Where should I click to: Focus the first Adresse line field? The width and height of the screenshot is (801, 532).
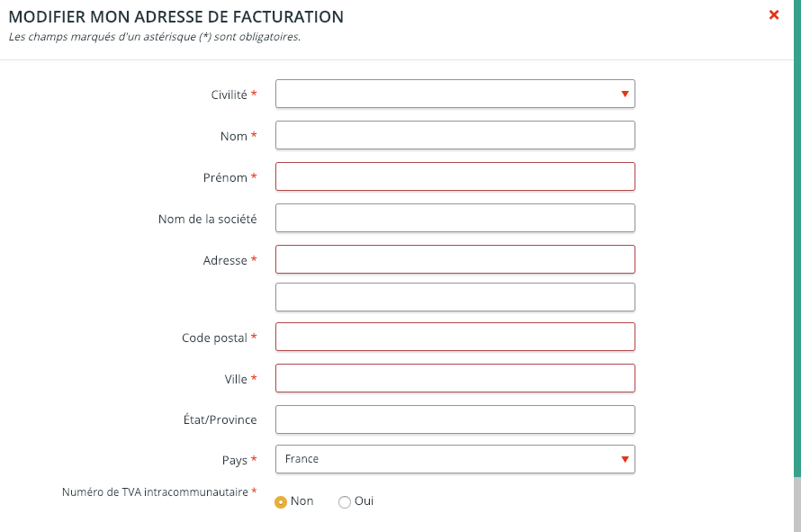tap(454, 259)
